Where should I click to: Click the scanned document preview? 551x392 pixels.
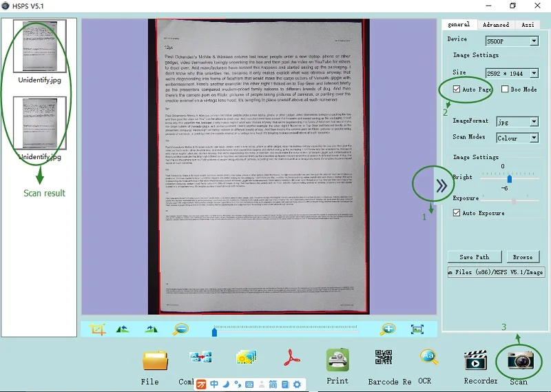pos(259,166)
